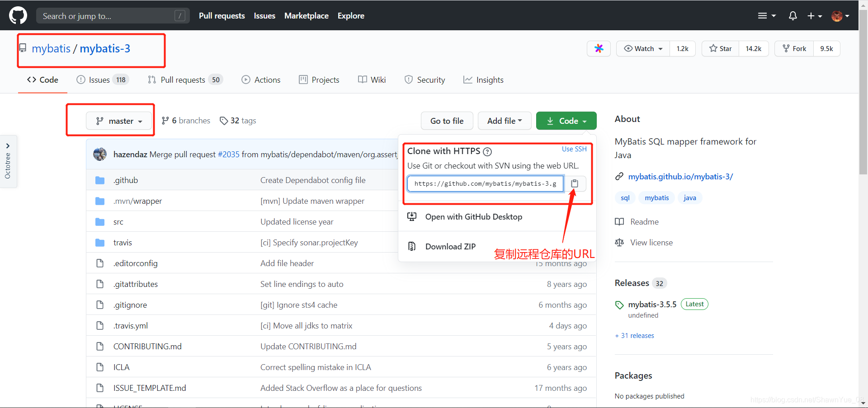Click the View license scale icon
868x408 pixels.
pyautogui.click(x=619, y=243)
